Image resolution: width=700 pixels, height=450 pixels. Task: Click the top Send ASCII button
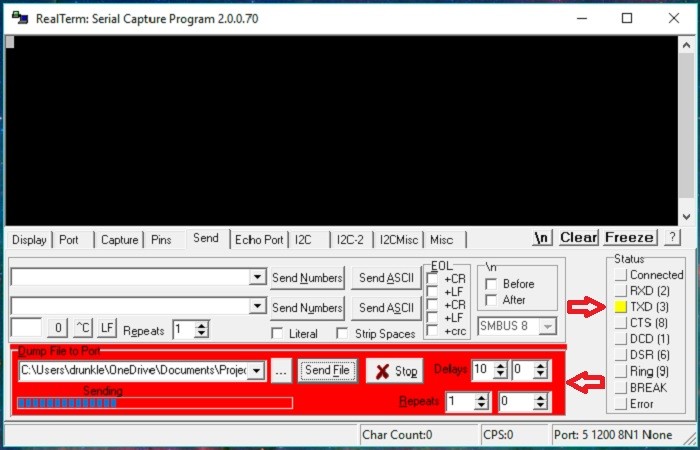click(386, 278)
